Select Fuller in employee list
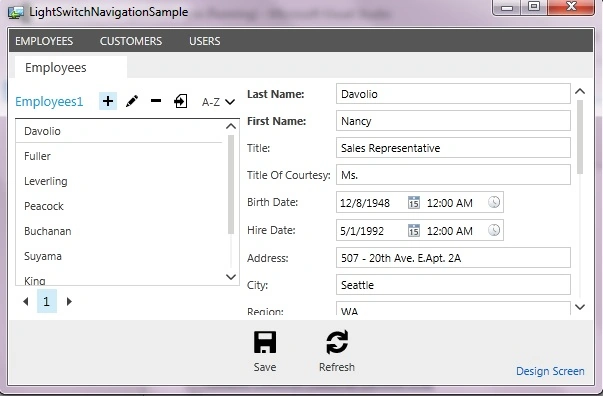The image size is (603, 396). point(119,156)
